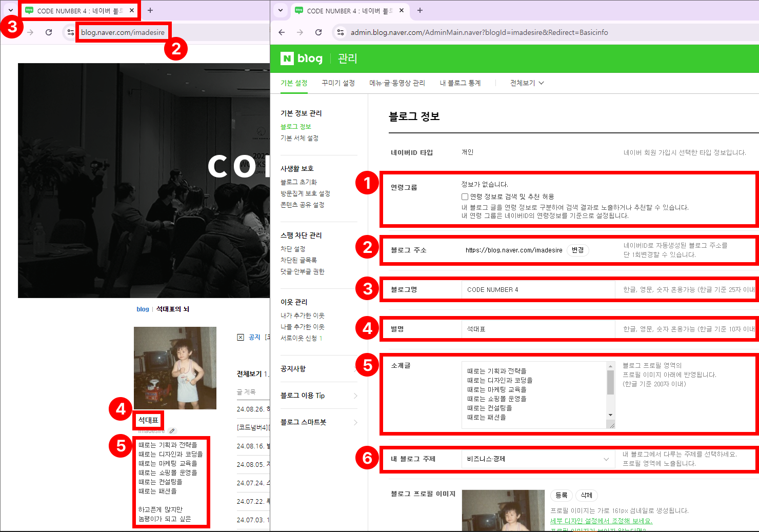Open the 내 블로그 통계 tab
The width and height of the screenshot is (759, 532).
click(460, 83)
